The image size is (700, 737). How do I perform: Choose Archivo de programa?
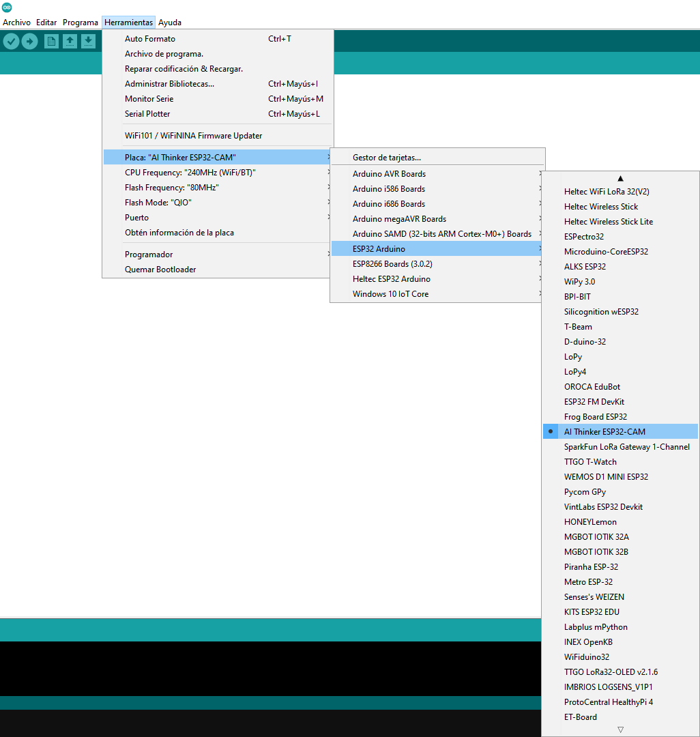coord(218,54)
